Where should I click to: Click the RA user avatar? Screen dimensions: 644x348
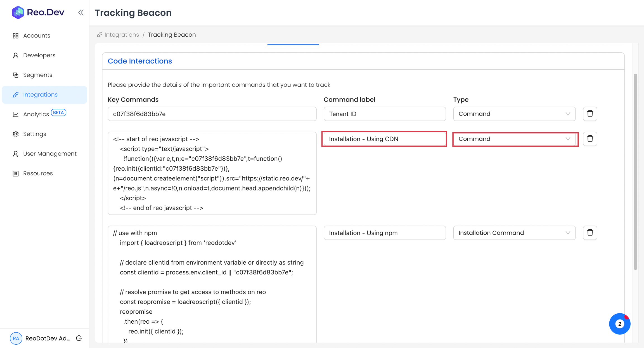[x=16, y=338]
